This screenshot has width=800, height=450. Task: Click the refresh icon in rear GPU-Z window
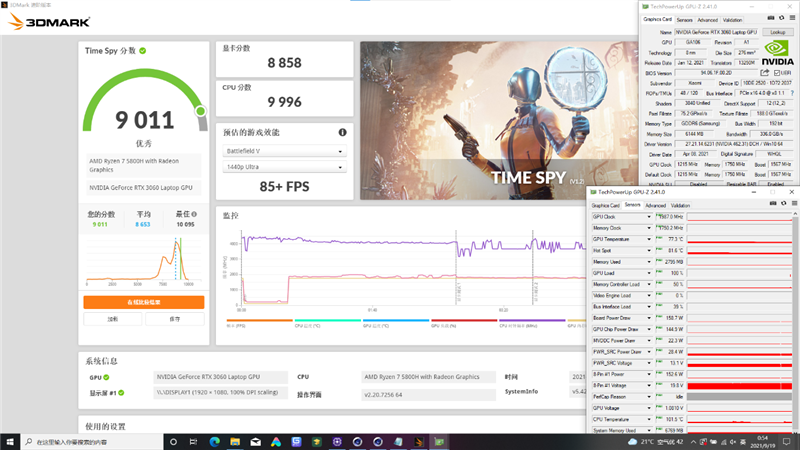point(782,18)
